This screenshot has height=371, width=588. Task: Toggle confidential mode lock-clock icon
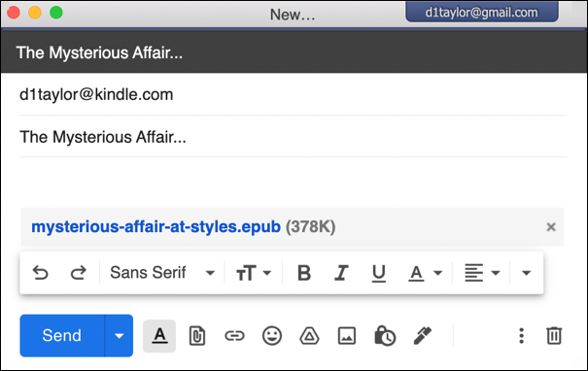tap(385, 336)
